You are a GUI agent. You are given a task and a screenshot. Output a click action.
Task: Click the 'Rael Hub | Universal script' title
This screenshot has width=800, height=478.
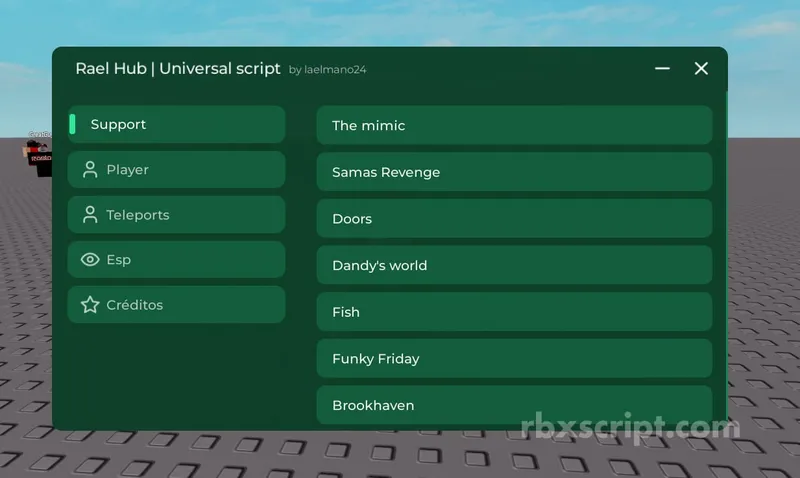pyautogui.click(x=178, y=68)
